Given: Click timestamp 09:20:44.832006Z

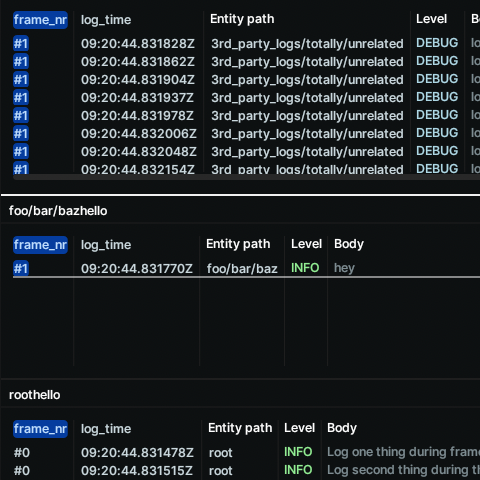Looking at the screenshot, I should click(x=139, y=134).
